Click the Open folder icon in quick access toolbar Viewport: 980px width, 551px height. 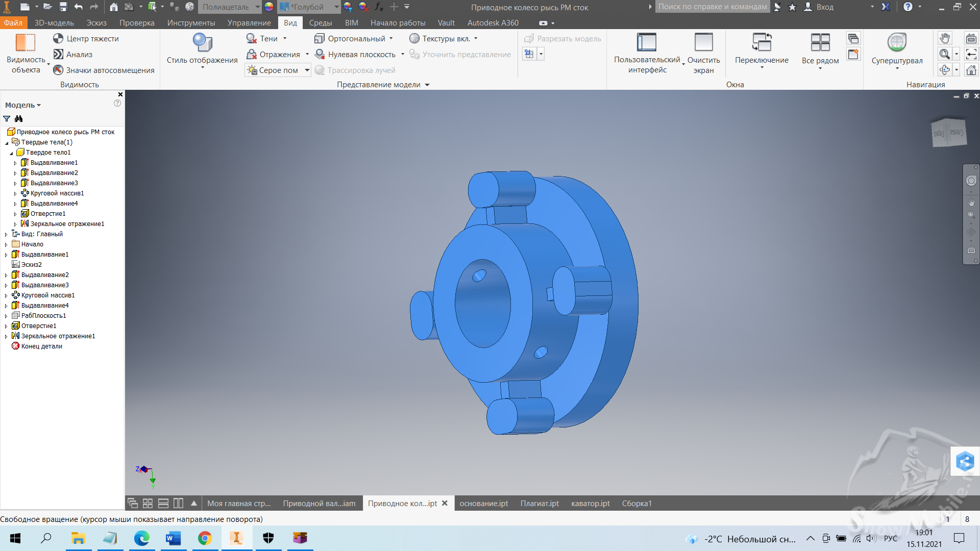click(x=47, y=7)
